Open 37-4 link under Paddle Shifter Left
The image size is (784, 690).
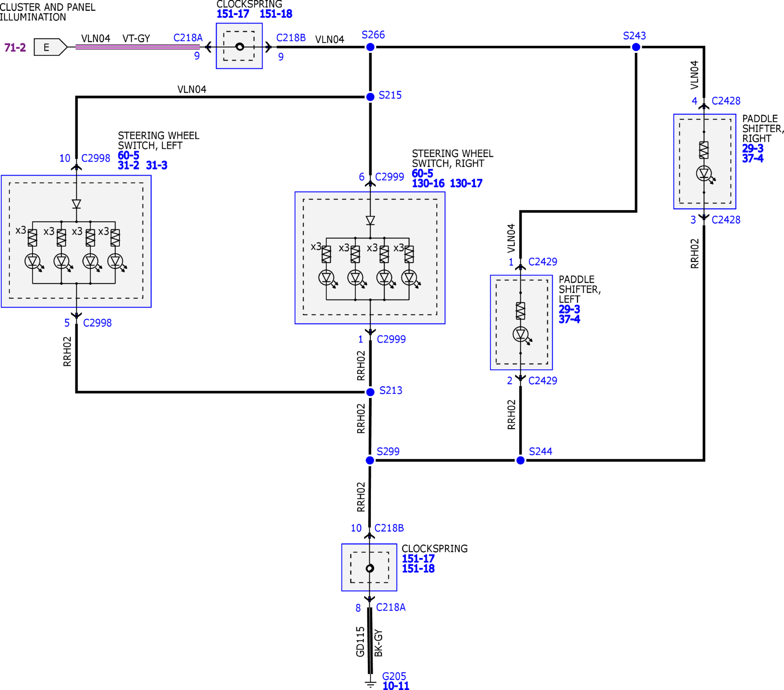pyautogui.click(x=569, y=319)
